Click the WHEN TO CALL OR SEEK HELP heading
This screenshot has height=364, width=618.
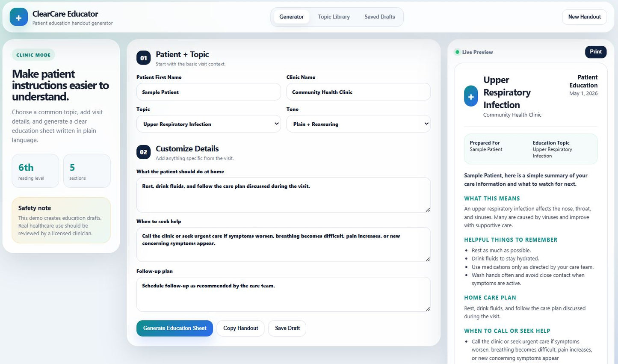pos(507,331)
